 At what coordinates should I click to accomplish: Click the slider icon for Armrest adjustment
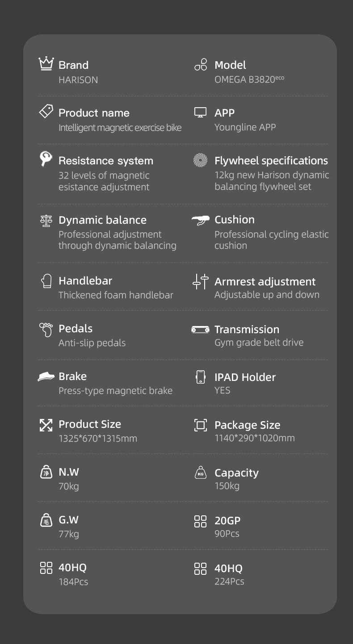point(200,282)
